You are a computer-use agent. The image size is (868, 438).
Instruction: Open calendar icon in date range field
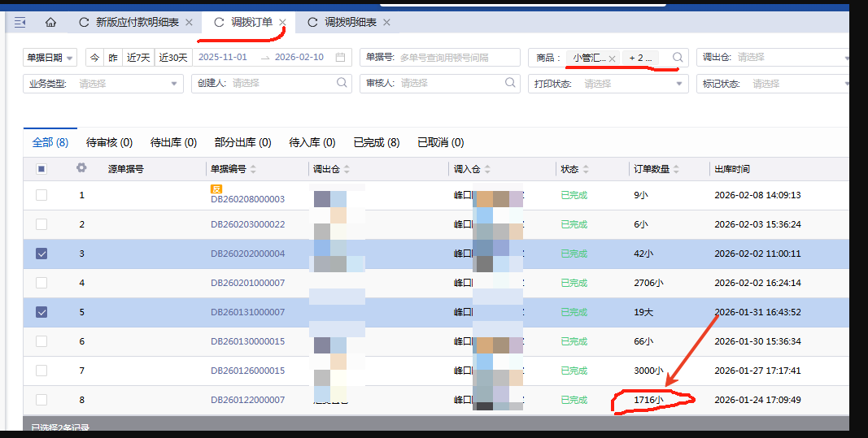coord(340,58)
